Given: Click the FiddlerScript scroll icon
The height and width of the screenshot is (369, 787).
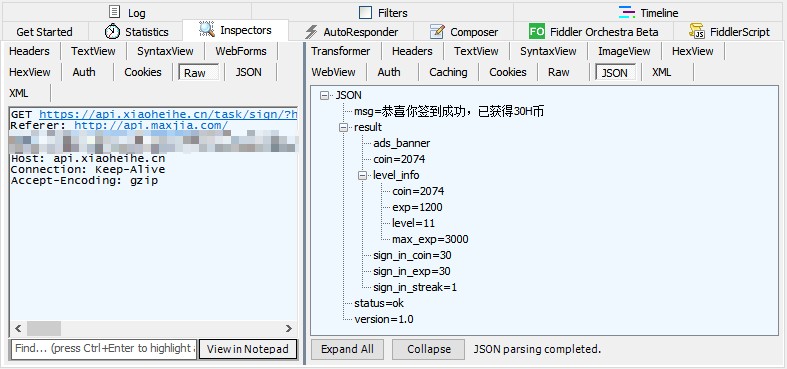Looking at the screenshot, I should tap(697, 32).
